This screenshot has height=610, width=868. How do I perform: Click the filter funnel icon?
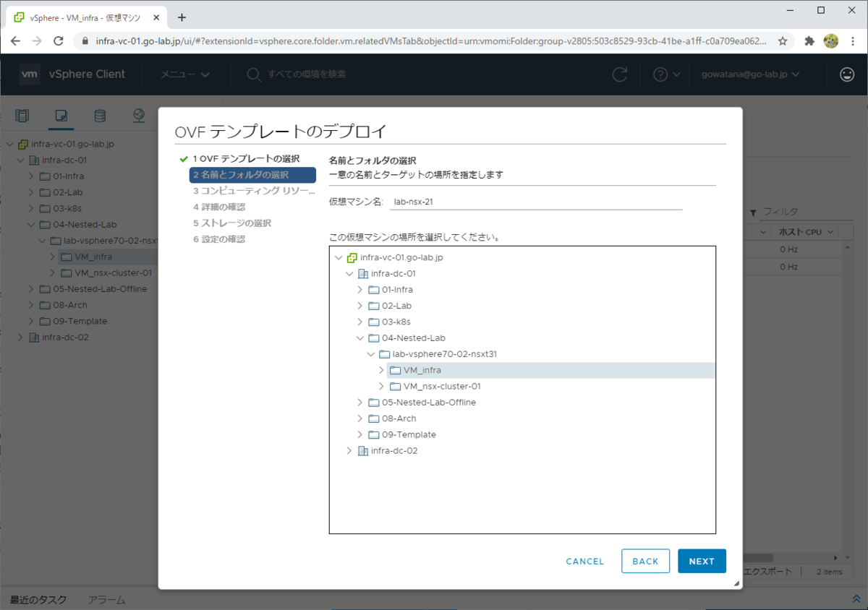753,212
